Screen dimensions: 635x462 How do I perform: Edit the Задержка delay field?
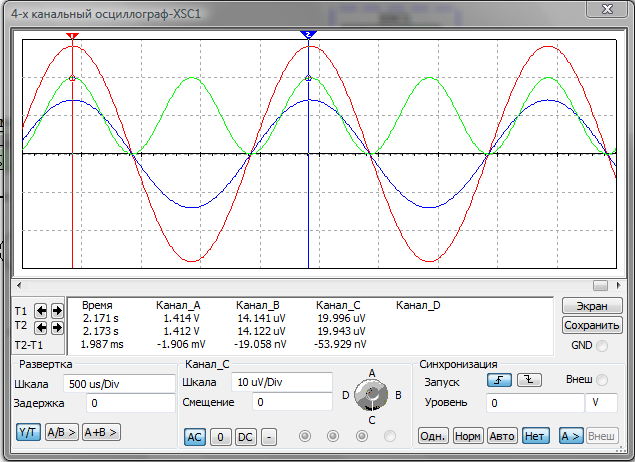130,403
